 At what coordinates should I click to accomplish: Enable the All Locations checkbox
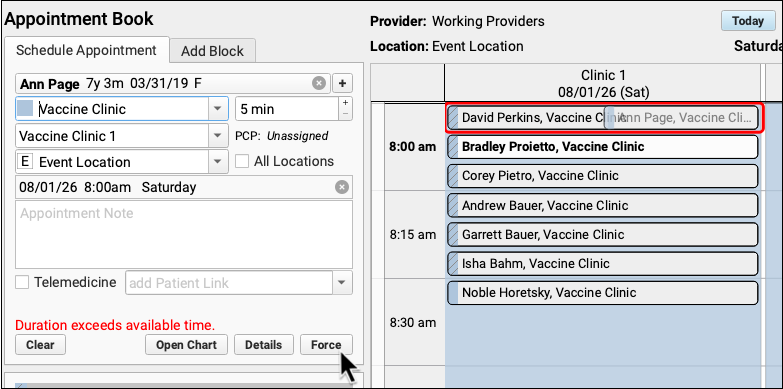pos(242,161)
